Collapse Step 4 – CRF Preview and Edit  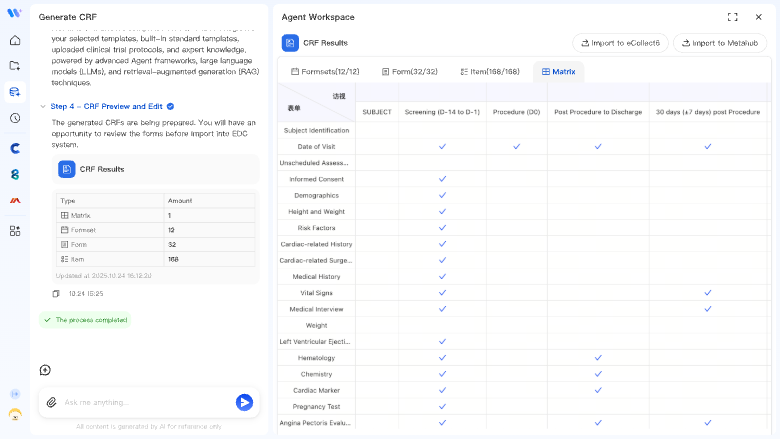click(44, 106)
